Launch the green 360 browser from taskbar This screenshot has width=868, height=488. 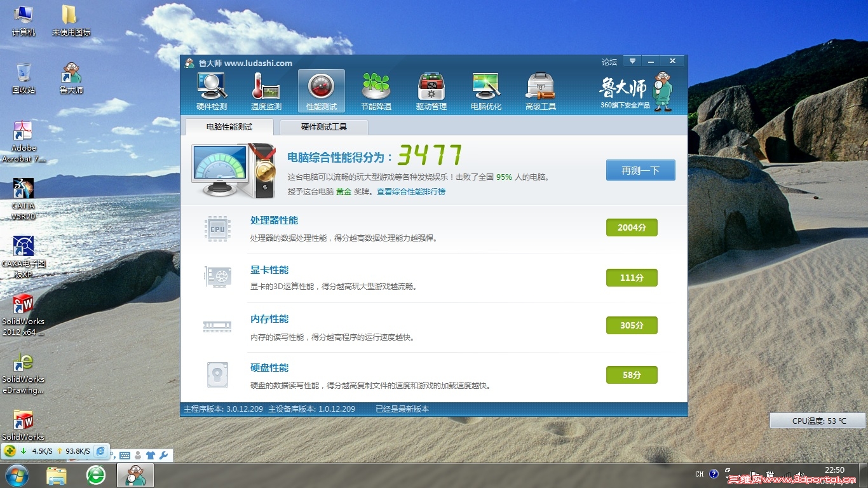pyautogui.click(x=96, y=475)
